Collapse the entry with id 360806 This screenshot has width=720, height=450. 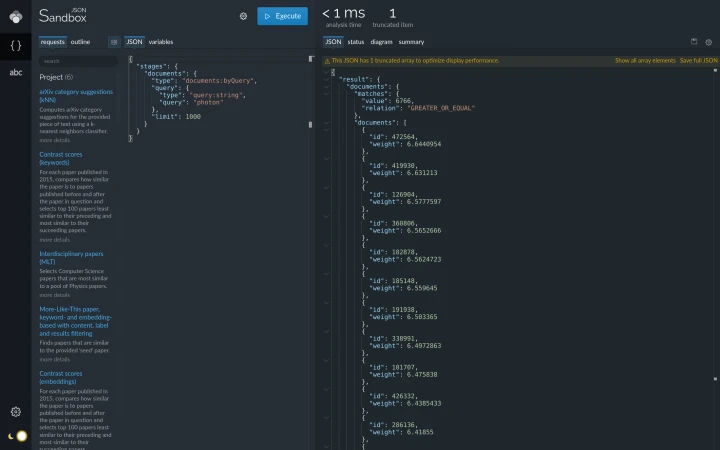[x=326, y=216]
